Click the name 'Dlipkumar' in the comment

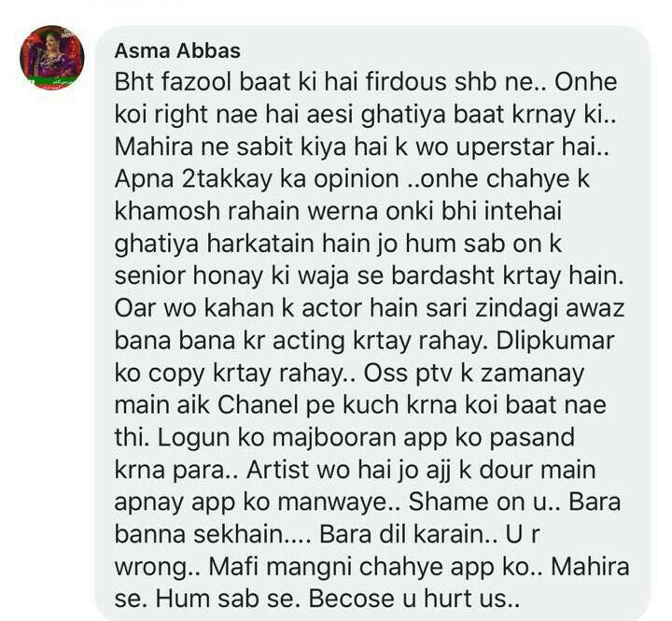click(555, 341)
